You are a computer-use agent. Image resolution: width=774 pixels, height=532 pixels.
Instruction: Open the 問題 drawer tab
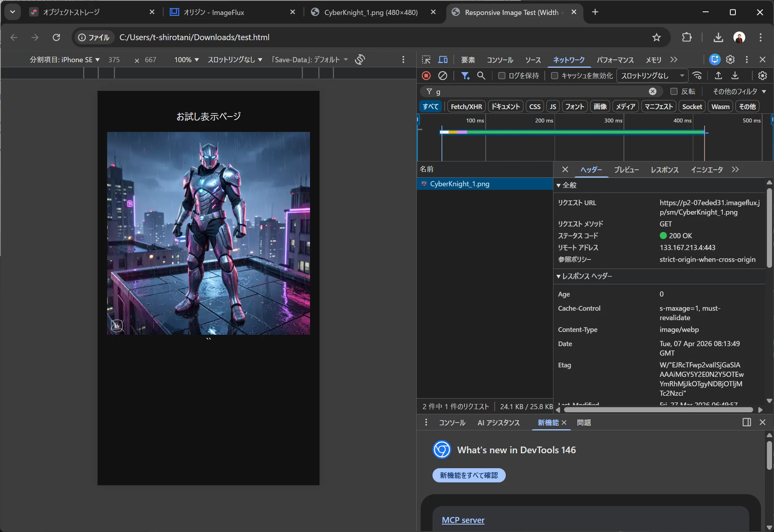pyautogui.click(x=584, y=423)
